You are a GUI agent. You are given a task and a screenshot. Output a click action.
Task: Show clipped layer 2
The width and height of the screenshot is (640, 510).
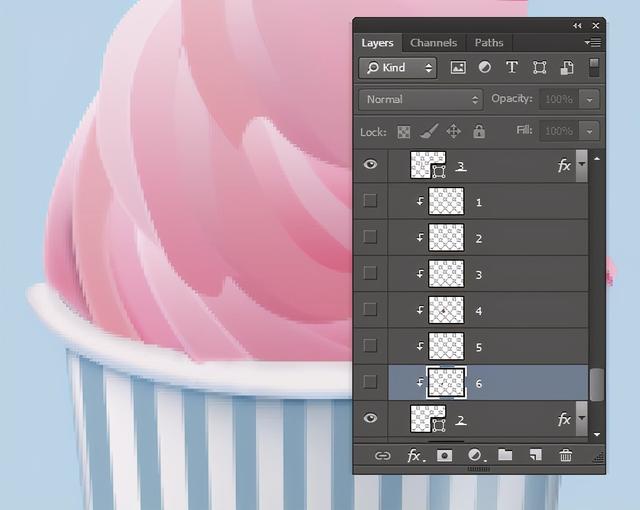tap(370, 237)
